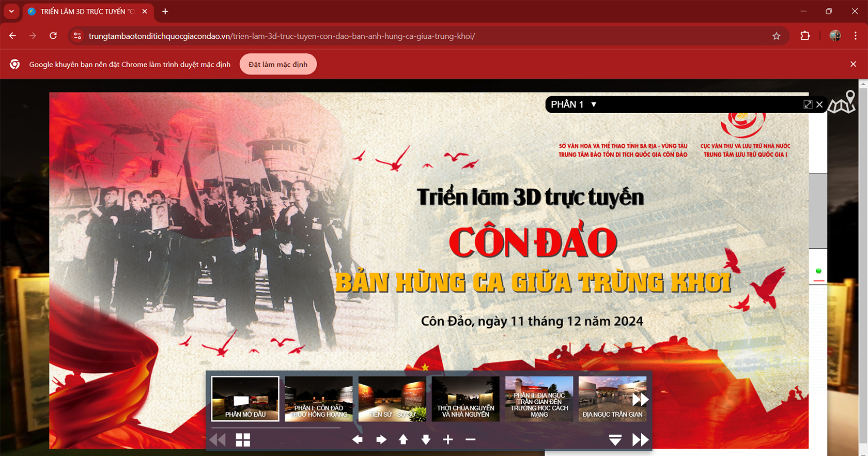Collapse the control bar with the down triangle

615,440
